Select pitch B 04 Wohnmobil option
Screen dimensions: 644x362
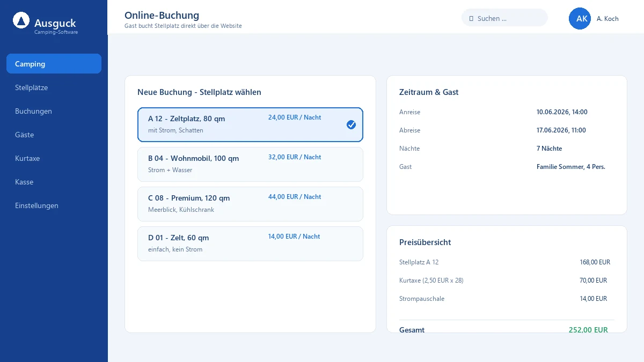pyautogui.click(x=250, y=164)
